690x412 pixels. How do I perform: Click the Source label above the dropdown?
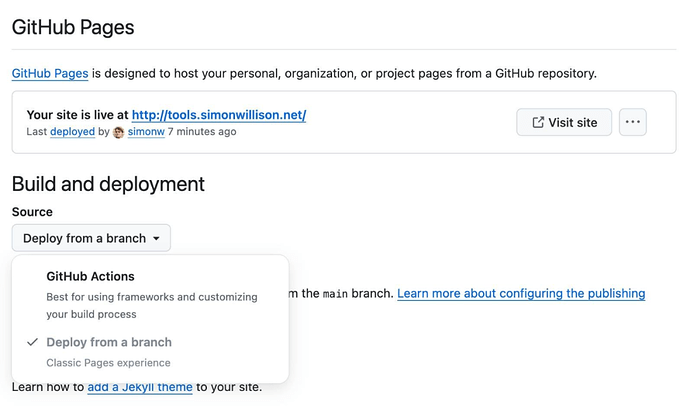[x=32, y=212]
